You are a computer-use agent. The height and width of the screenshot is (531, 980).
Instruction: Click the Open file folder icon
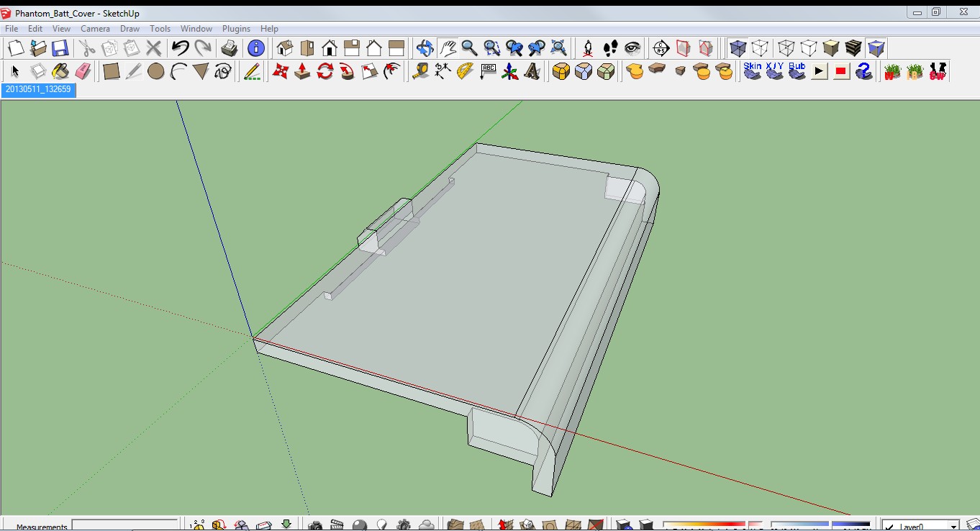(x=38, y=48)
